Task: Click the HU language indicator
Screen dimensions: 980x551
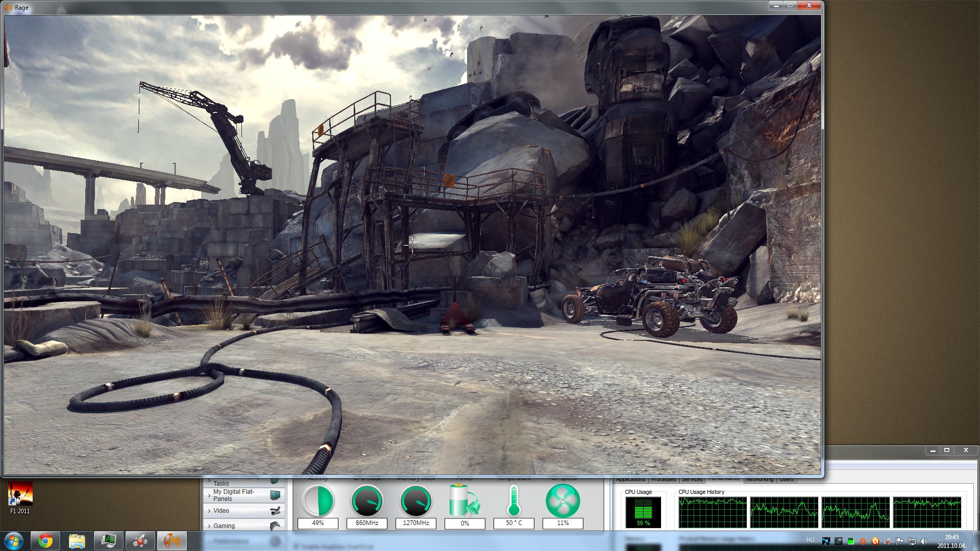Action: [x=811, y=540]
